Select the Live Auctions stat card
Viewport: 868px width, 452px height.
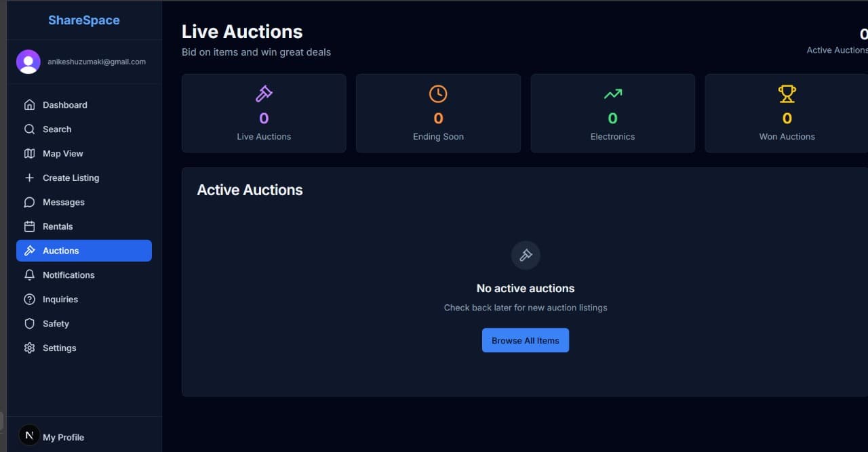point(264,113)
